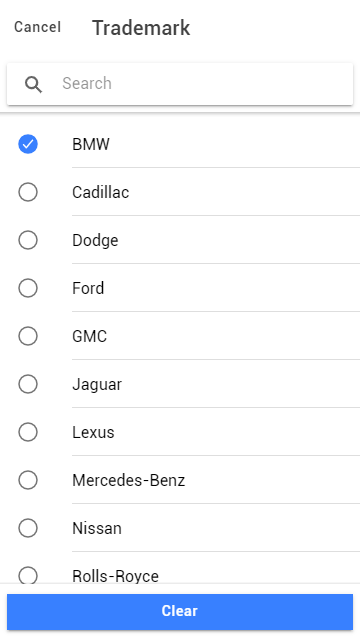This screenshot has height=640, width=360.
Task: Click the blue Clear button
Action: click(180, 611)
